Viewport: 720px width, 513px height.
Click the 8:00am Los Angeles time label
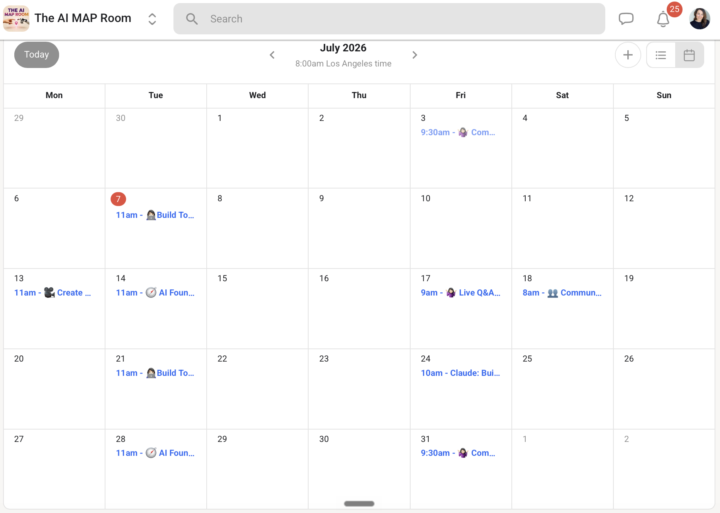click(343, 64)
